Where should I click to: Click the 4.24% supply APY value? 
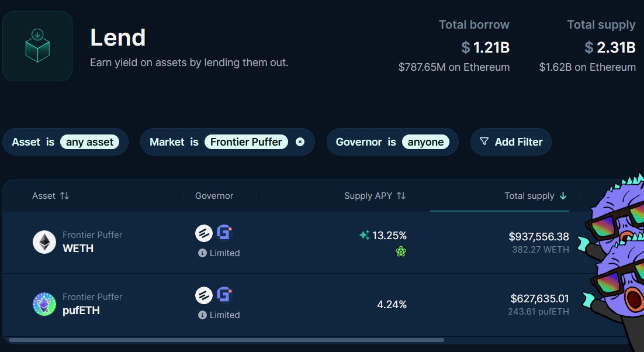[392, 305]
